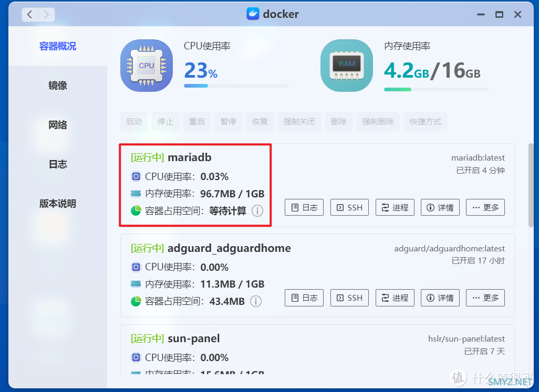Viewport: 539px width, 392px height.
Task: Open adguard_adguardhome 详情 details
Action: click(440, 298)
